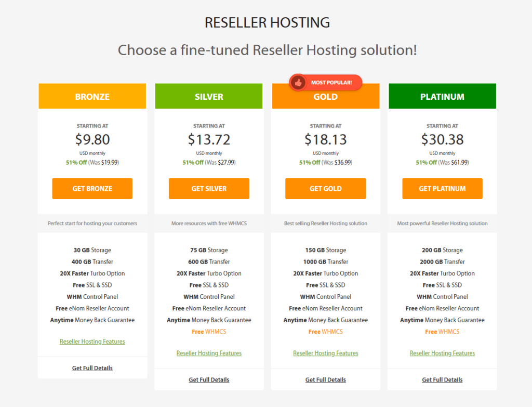Click the GET SILVER button
The height and width of the screenshot is (407, 532).
[209, 189]
